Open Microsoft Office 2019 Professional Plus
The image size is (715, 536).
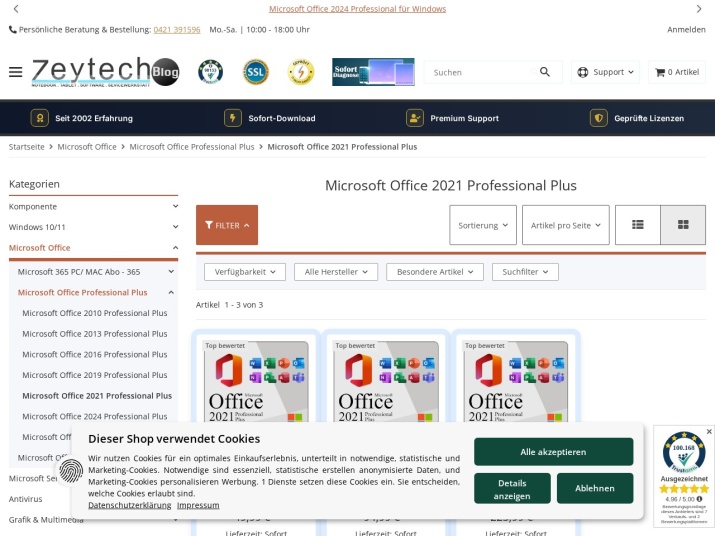click(95, 375)
